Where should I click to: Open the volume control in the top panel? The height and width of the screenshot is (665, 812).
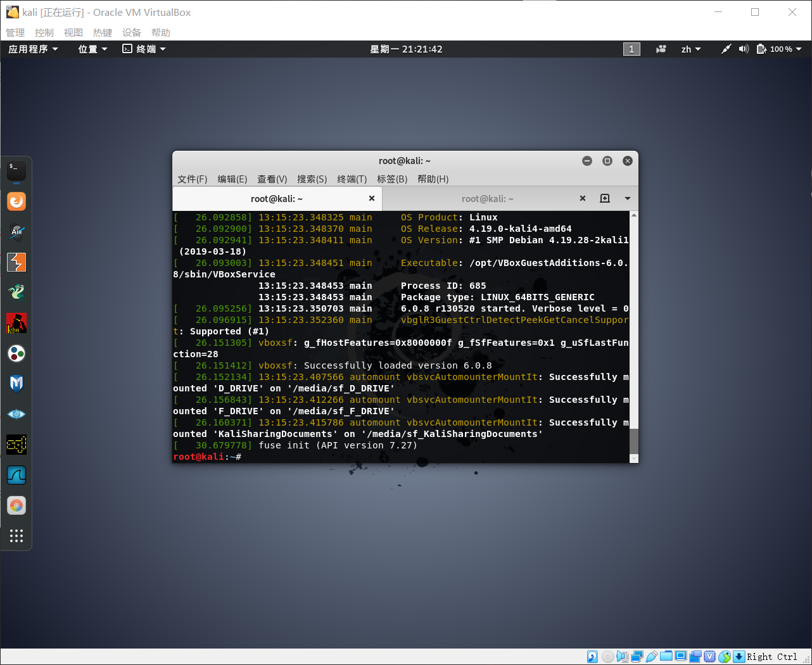click(x=743, y=49)
